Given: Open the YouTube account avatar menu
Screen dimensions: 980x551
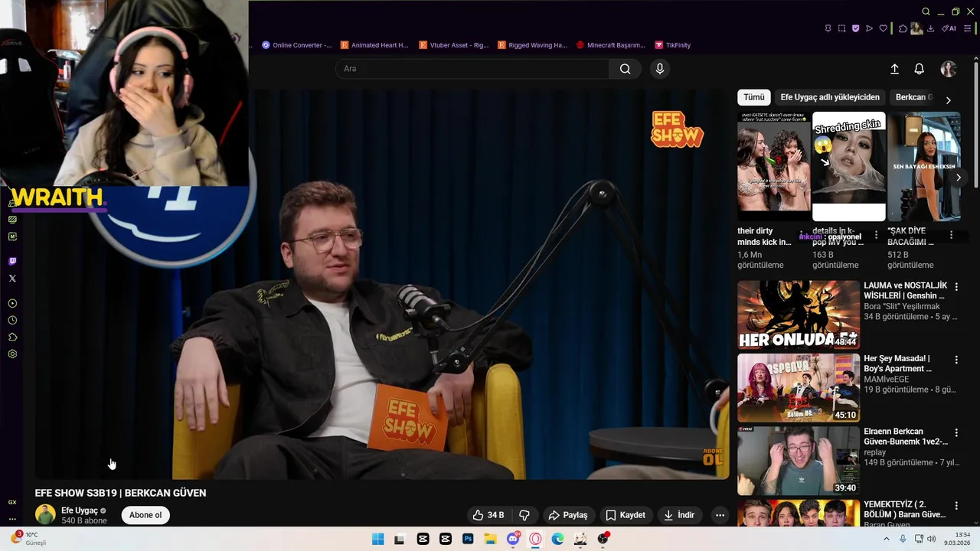Looking at the screenshot, I should [x=949, y=69].
